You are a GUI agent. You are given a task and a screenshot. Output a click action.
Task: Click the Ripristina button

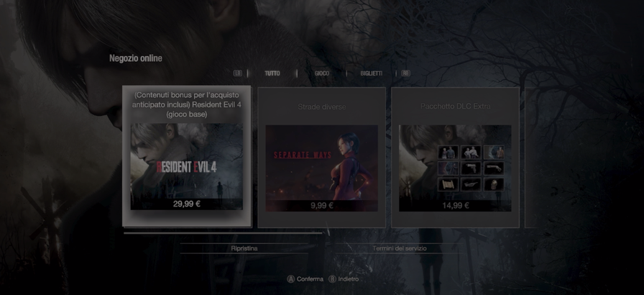(244, 248)
